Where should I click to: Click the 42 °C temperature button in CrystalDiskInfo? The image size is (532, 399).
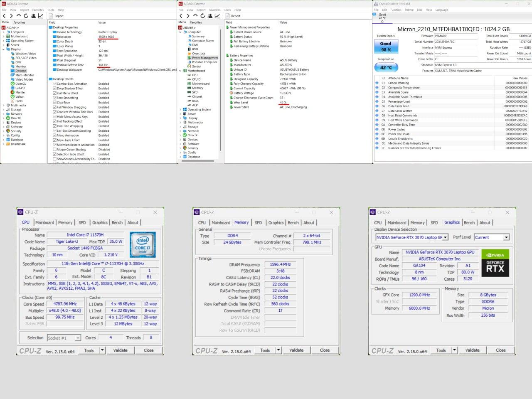[386, 67]
